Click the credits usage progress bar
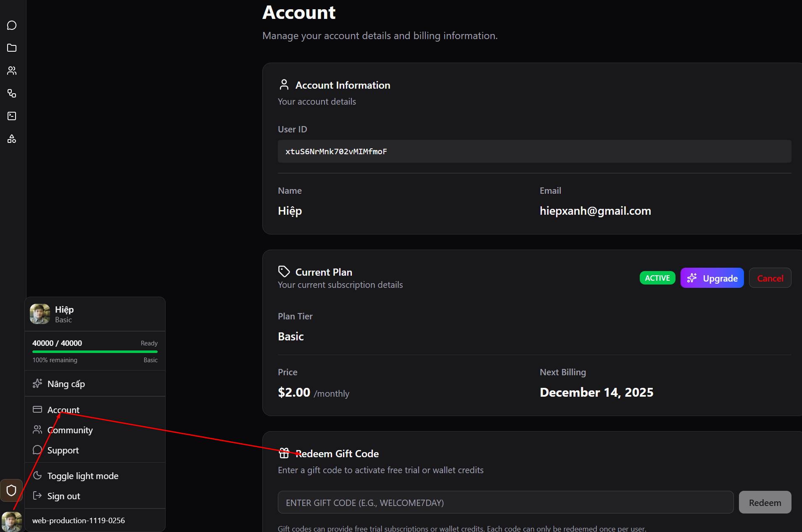This screenshot has height=532, width=802. (x=95, y=352)
